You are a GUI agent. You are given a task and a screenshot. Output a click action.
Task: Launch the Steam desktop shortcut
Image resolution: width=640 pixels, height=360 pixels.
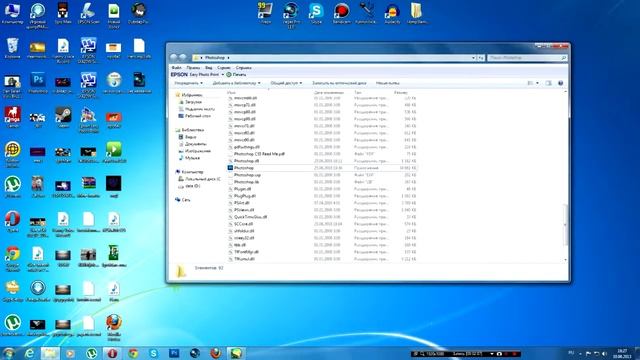[63, 117]
